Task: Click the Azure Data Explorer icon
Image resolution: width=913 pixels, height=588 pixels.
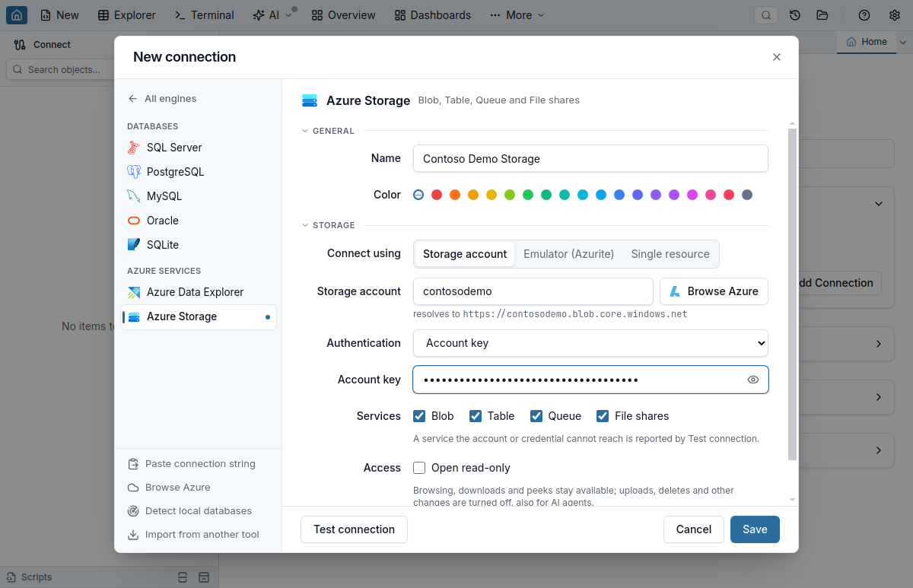Action: pyautogui.click(x=134, y=292)
